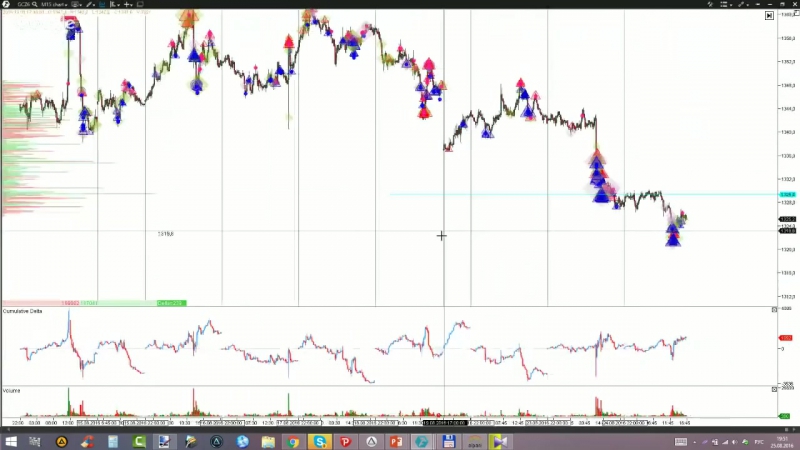The width and height of the screenshot is (800, 450).
Task: Open the link chart dropdown at the top right
Action: pyautogui.click(x=742, y=4)
